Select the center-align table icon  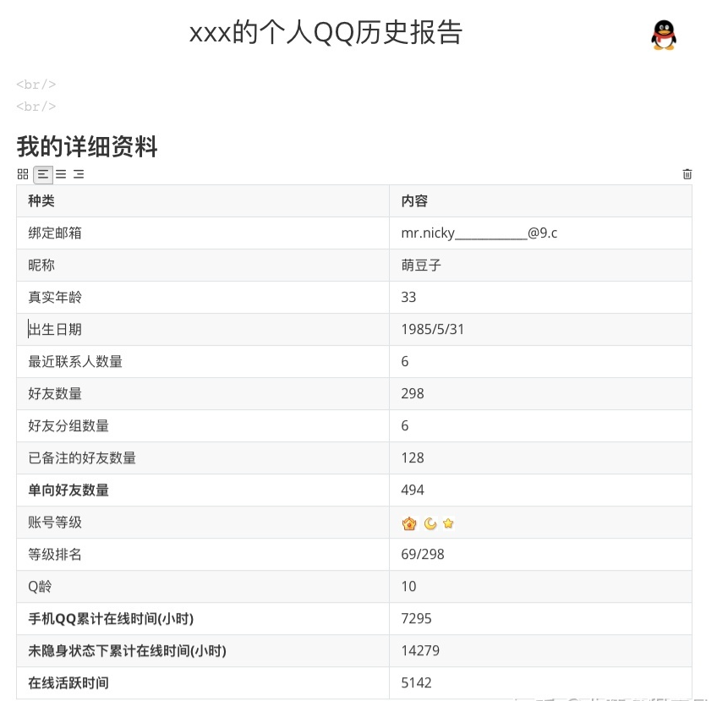(60, 174)
